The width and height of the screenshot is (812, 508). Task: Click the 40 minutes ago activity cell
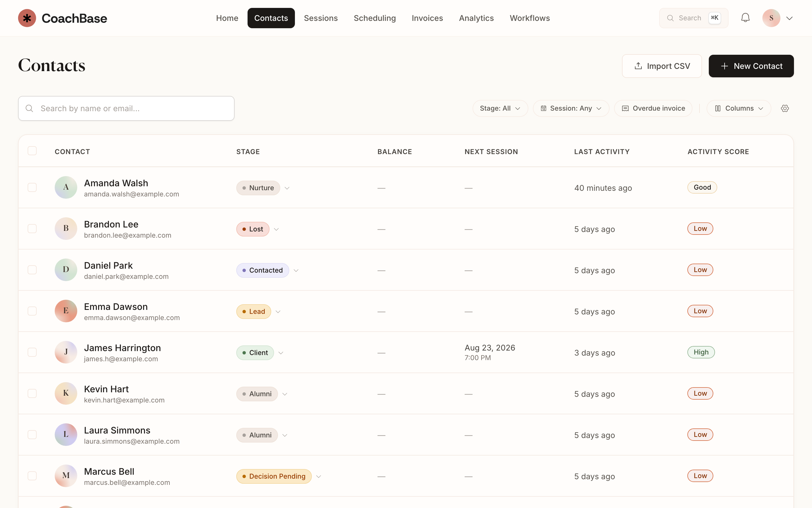tap(603, 188)
